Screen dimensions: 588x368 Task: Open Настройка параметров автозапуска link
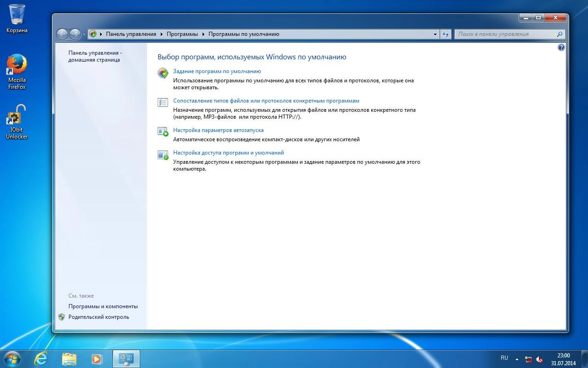[x=218, y=130]
